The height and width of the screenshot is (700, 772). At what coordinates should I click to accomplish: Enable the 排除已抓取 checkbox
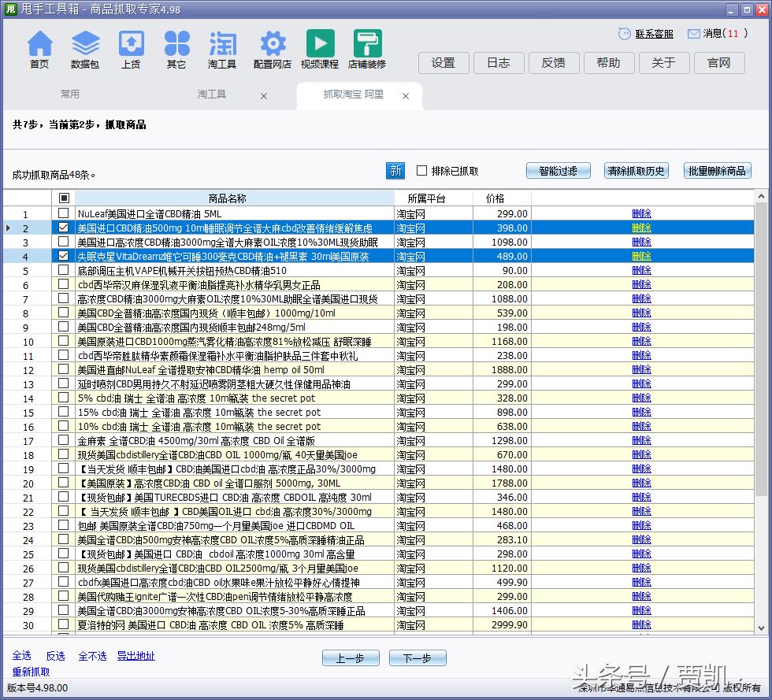(x=422, y=171)
